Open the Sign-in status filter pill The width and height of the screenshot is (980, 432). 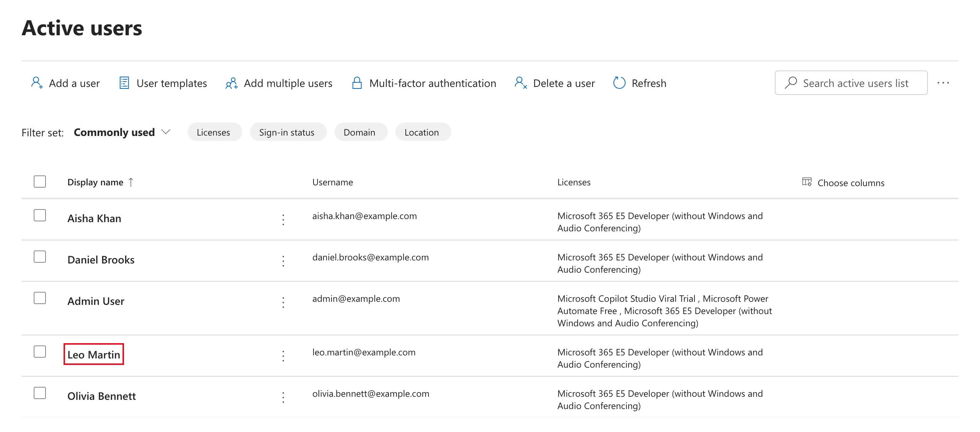point(288,132)
